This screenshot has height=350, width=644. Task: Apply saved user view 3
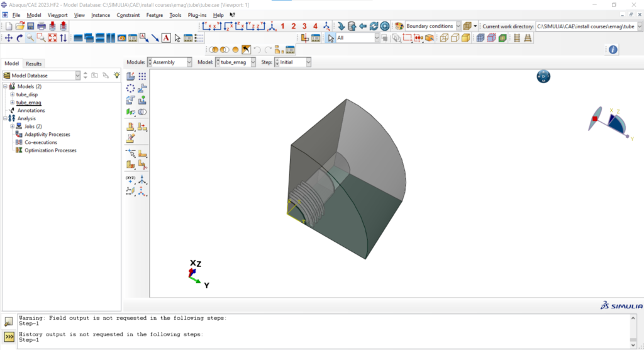tap(305, 26)
